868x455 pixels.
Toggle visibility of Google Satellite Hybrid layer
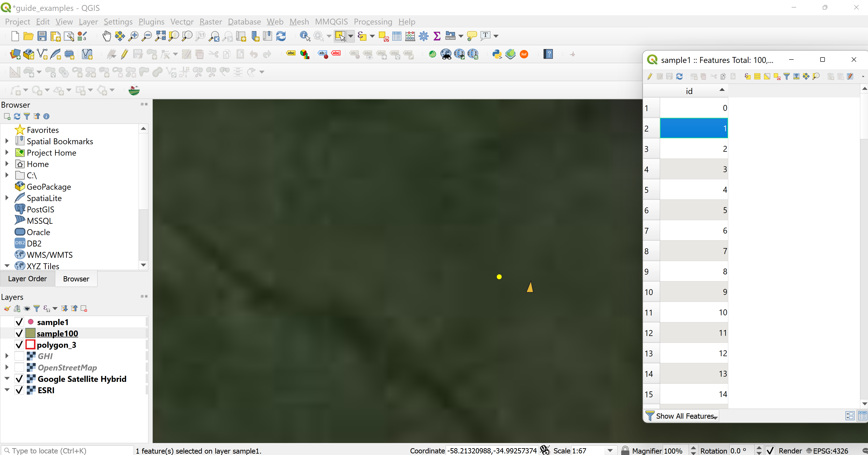[20, 379]
